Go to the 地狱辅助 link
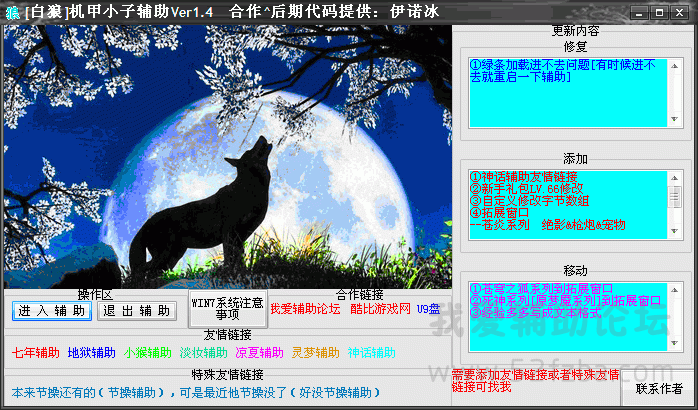This screenshot has width=698, height=410. tap(91, 352)
